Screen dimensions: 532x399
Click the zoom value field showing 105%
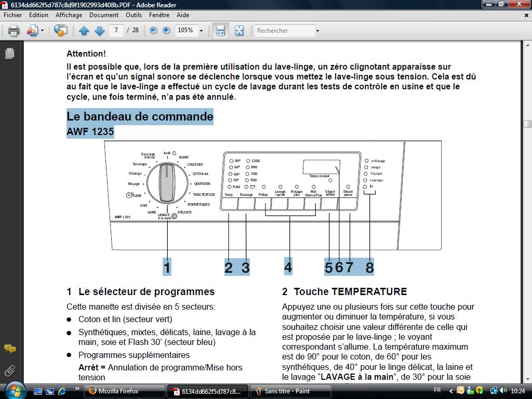click(186, 30)
